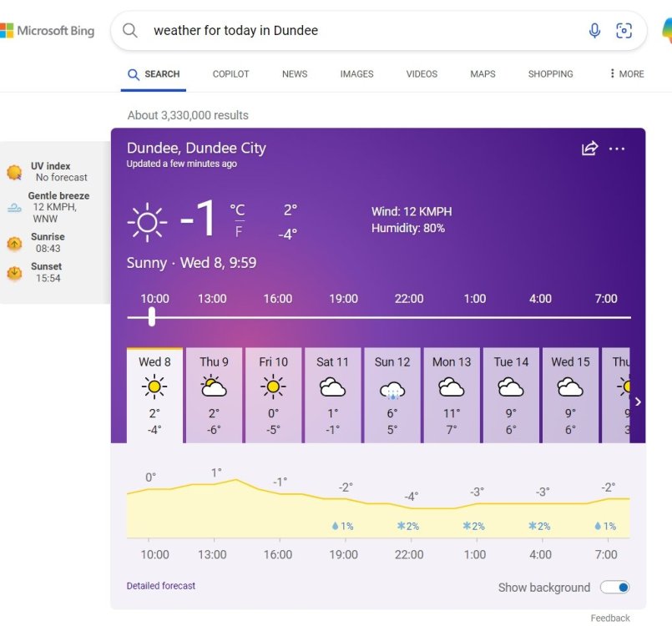Click cloud icon on Tue 14 card
The width and height of the screenshot is (672, 626).
pyautogui.click(x=510, y=387)
